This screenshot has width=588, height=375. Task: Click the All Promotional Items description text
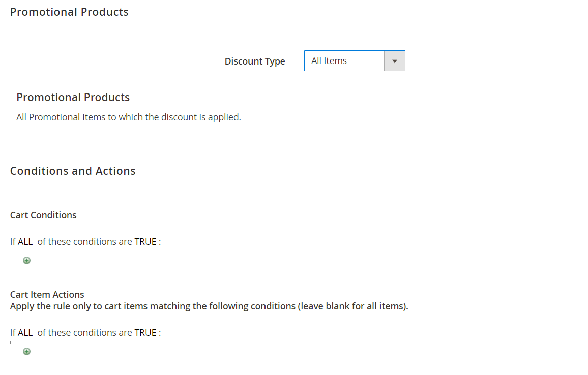(129, 117)
